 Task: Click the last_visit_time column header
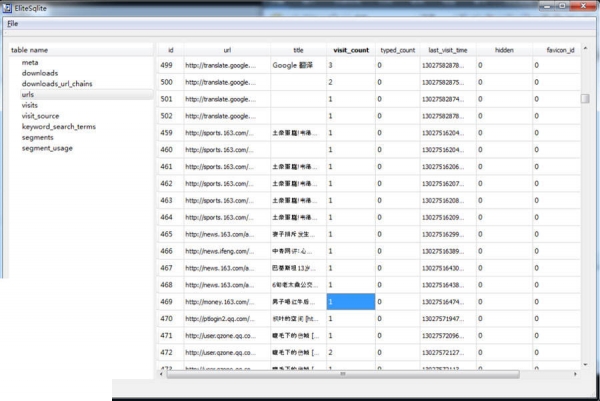[x=448, y=49]
